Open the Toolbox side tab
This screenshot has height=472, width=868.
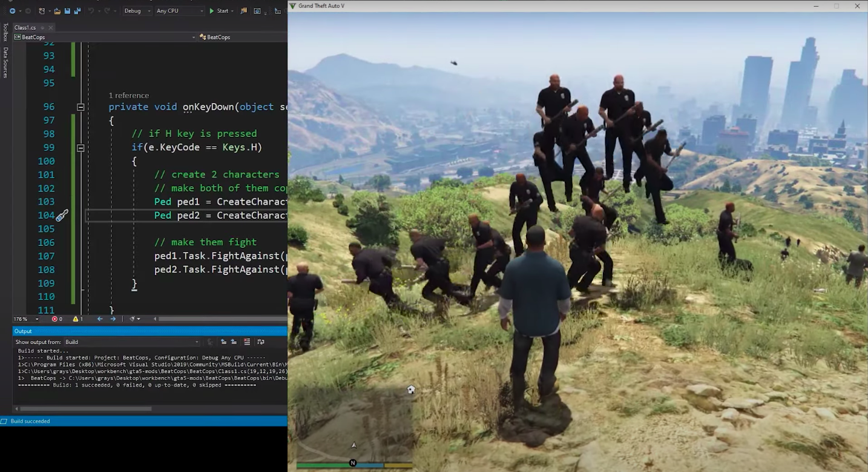tap(5, 32)
